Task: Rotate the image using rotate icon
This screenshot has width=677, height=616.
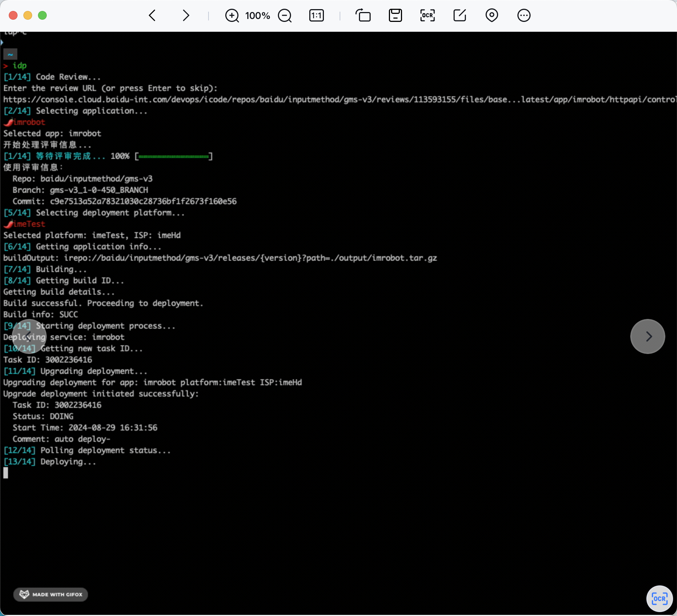Action: click(x=363, y=16)
